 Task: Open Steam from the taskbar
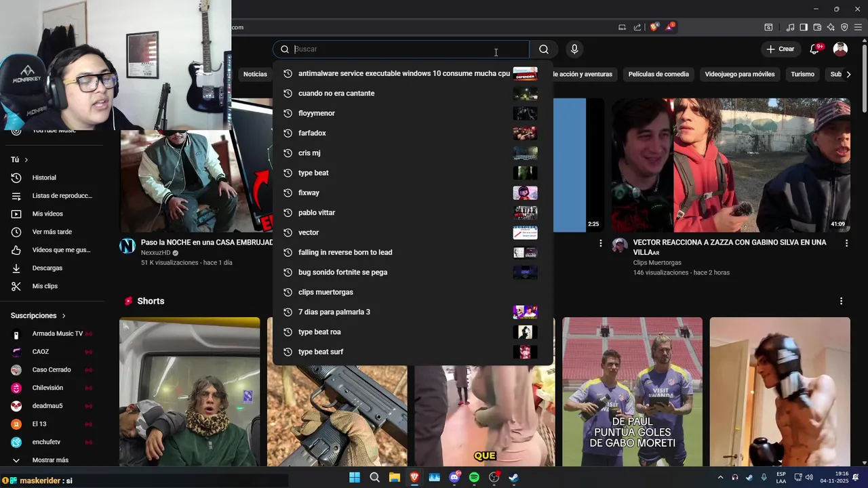514,477
